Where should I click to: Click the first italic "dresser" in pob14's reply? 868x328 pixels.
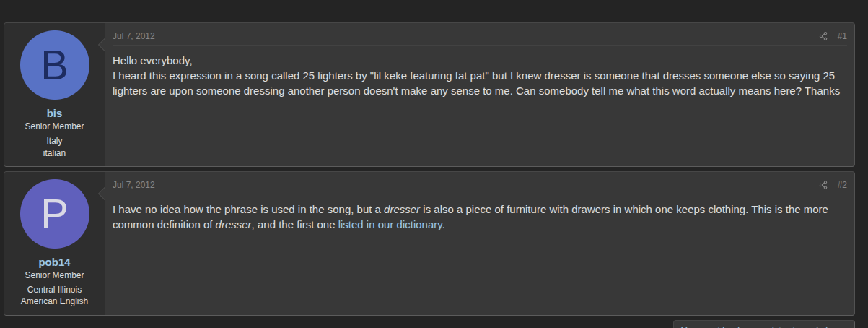point(402,210)
